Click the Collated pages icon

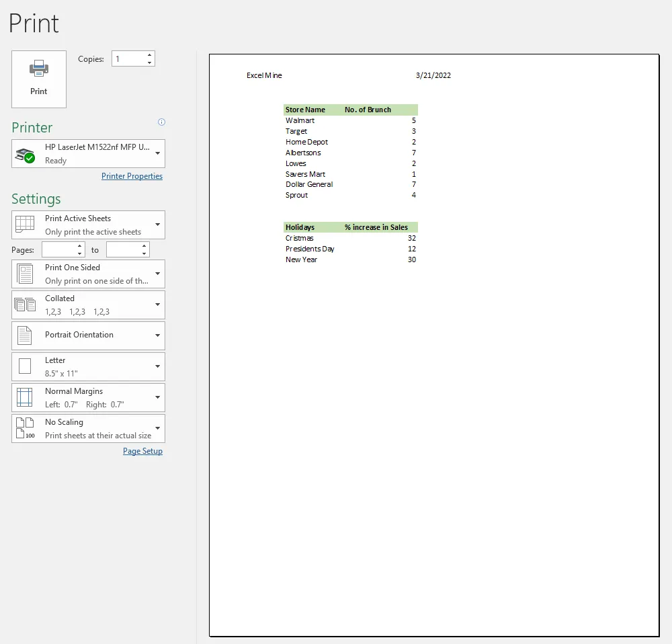tap(25, 305)
